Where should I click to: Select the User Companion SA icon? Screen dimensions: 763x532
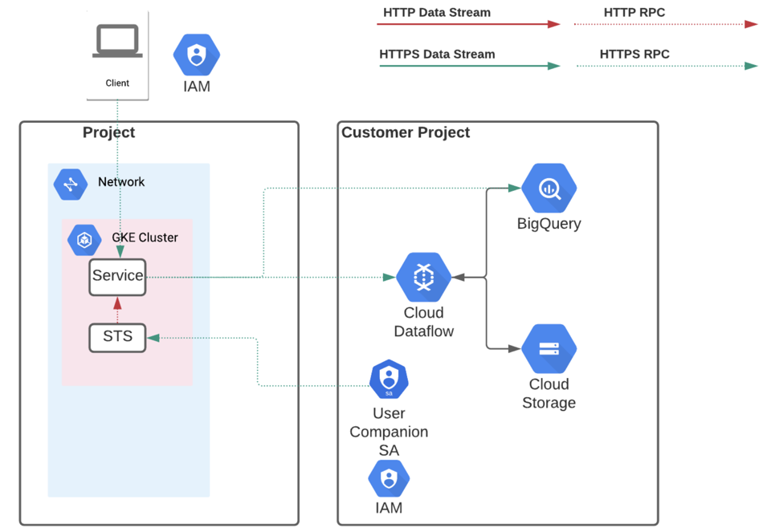389,380
